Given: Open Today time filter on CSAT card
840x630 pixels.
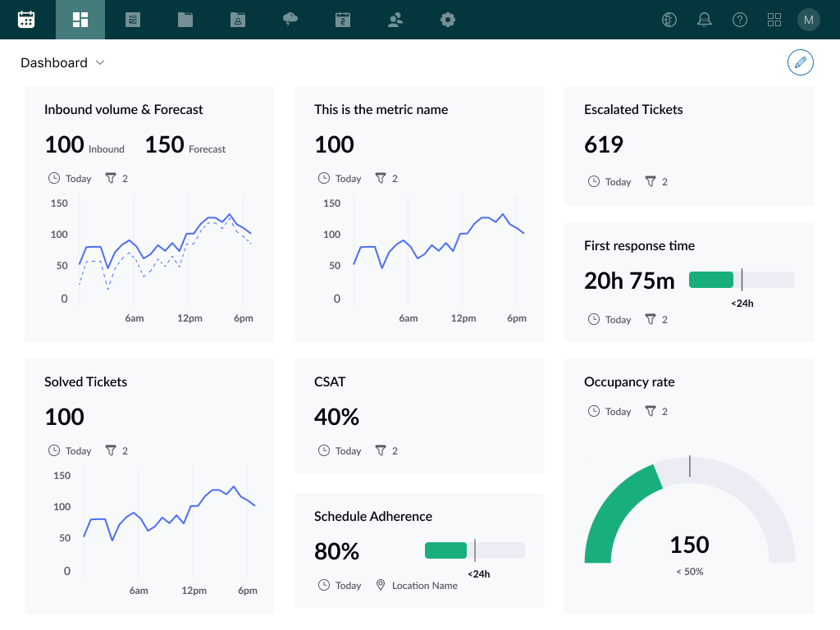Looking at the screenshot, I should coord(340,450).
